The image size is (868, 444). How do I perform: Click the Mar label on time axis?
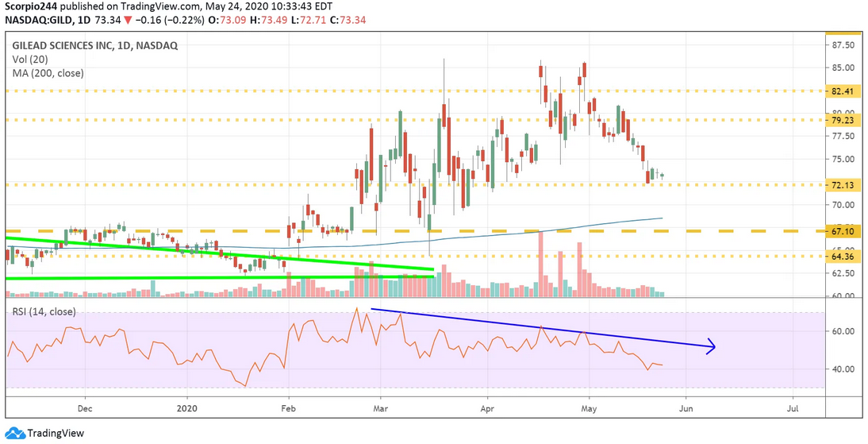tap(381, 407)
